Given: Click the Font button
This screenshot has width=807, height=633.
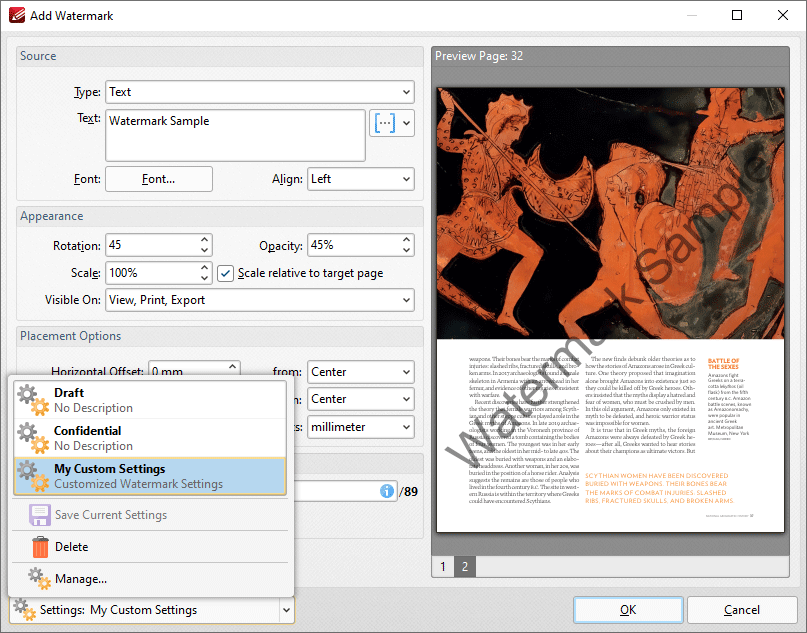Looking at the screenshot, I should click(158, 179).
